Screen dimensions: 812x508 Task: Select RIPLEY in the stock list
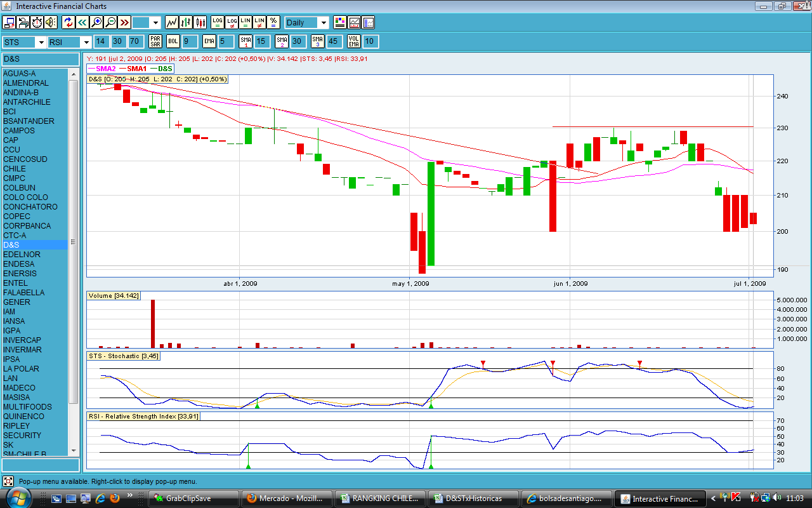(x=35, y=426)
